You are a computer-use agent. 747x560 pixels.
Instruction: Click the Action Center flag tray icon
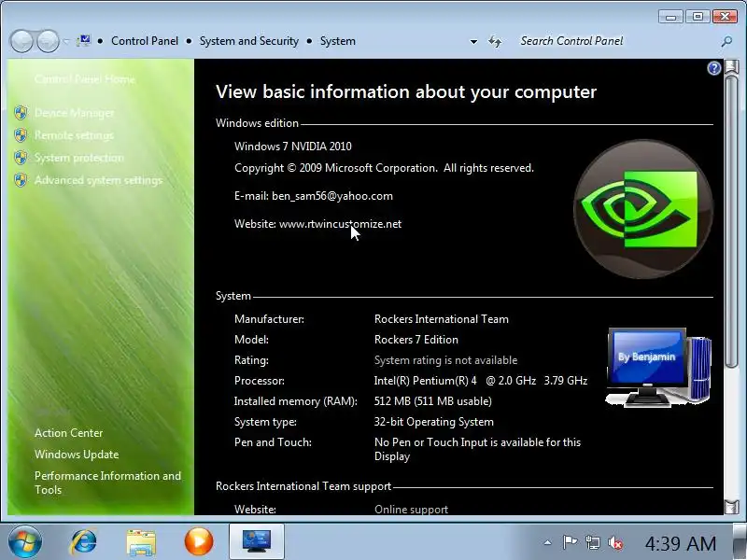570,542
